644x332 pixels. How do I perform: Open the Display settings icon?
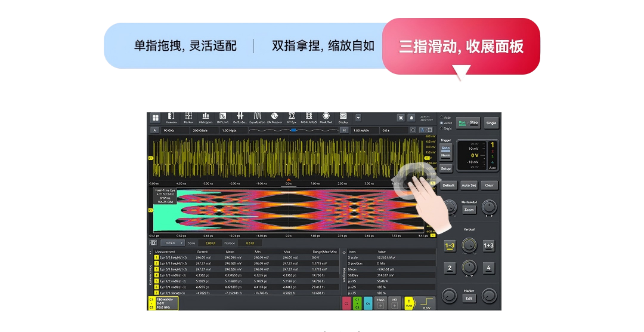[x=343, y=118]
